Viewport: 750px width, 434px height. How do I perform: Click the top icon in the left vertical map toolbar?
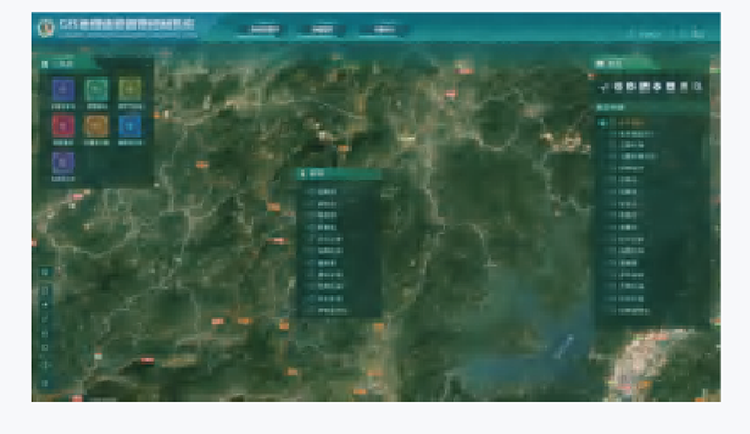(x=45, y=272)
